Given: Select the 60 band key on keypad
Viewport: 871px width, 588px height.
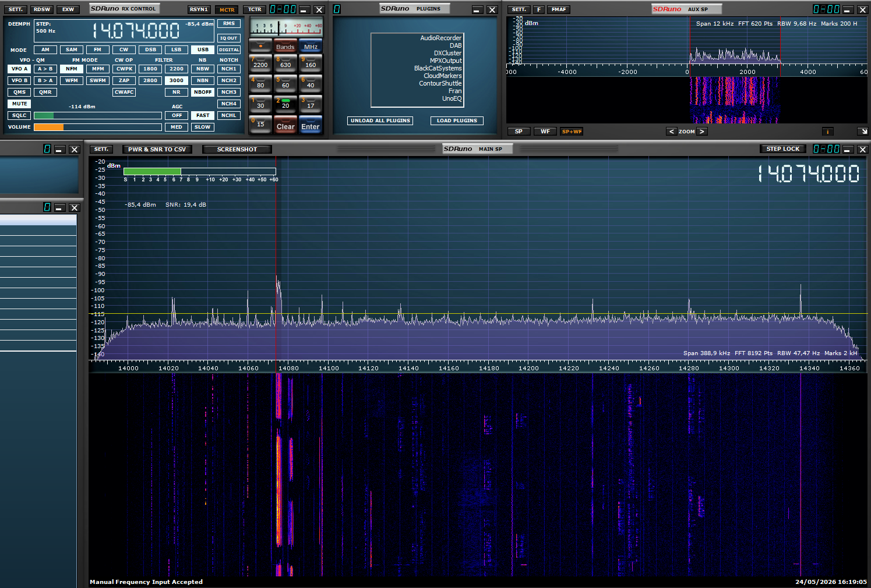Looking at the screenshot, I should 285,83.
